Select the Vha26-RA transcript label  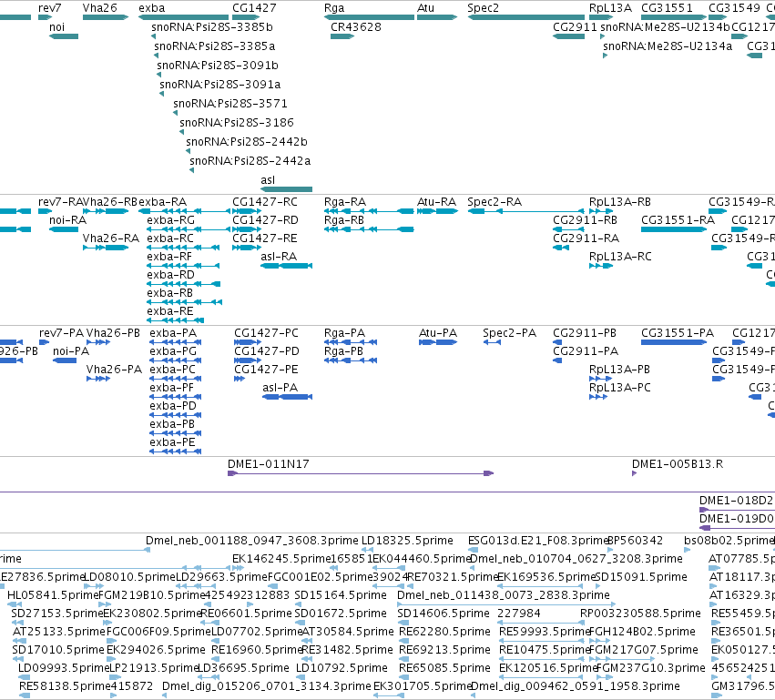coord(111,238)
